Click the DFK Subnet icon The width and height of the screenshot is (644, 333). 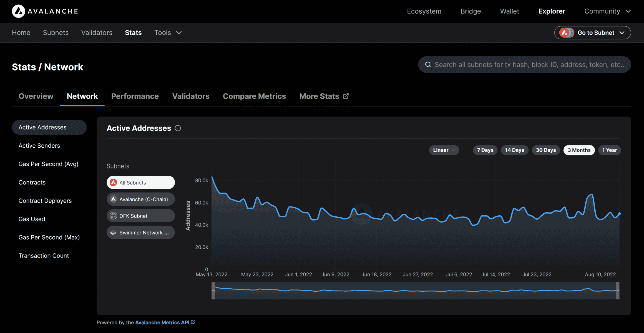tap(114, 216)
